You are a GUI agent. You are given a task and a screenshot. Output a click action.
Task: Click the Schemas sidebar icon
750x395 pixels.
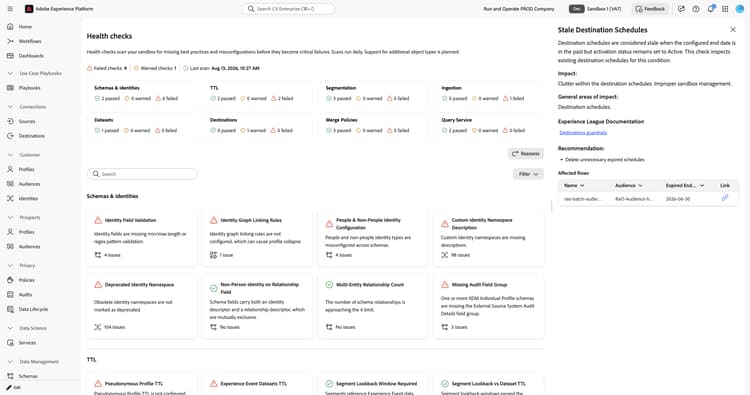[x=10, y=376]
